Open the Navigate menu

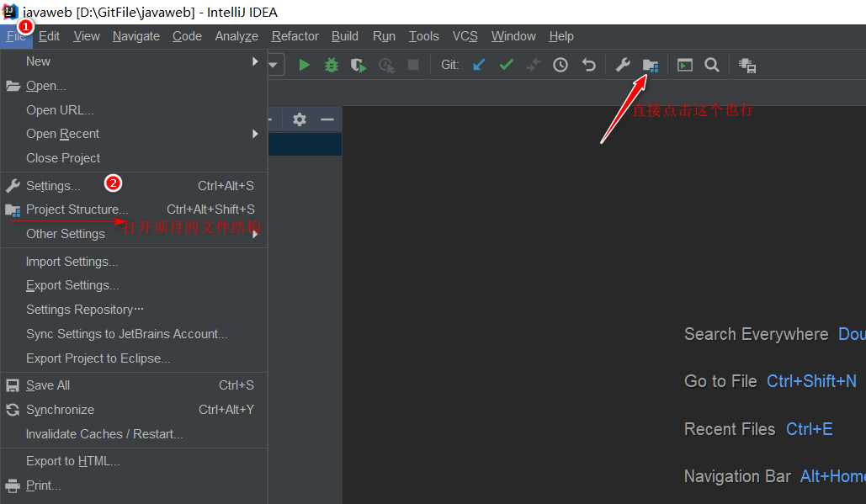136,36
